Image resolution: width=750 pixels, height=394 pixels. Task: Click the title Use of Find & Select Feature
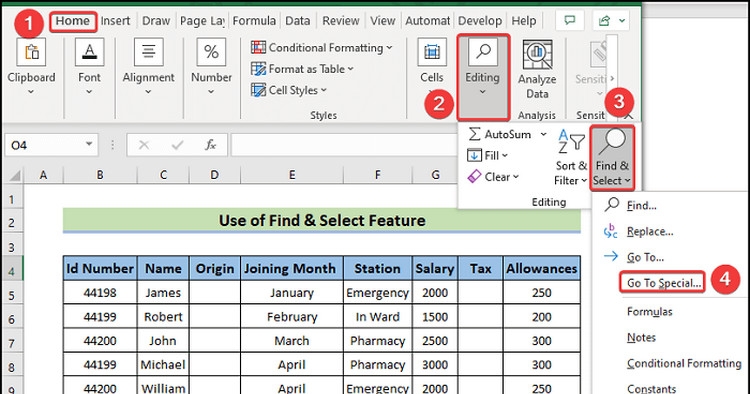[x=322, y=220]
